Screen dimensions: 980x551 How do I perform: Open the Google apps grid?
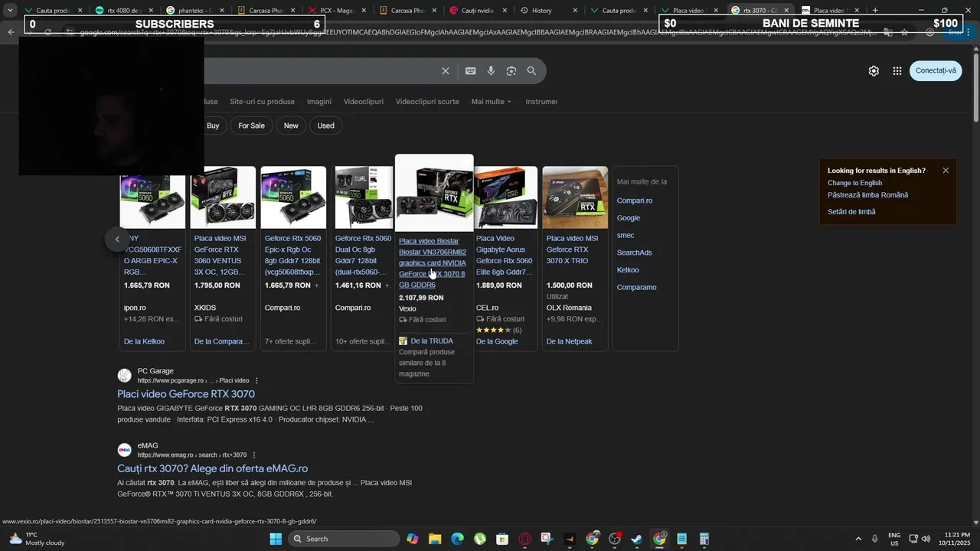(x=897, y=71)
